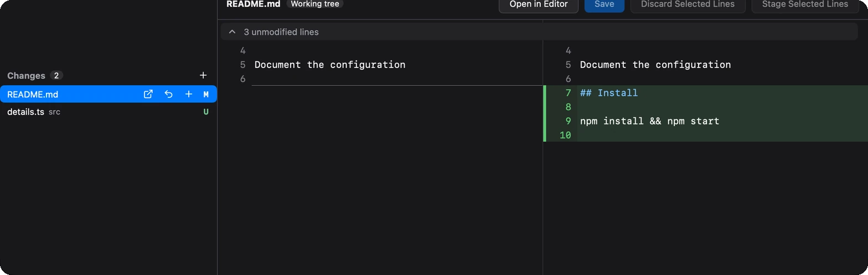Image resolution: width=868 pixels, height=275 pixels.
Task: Click the Open in Editor button
Action: click(539, 4)
